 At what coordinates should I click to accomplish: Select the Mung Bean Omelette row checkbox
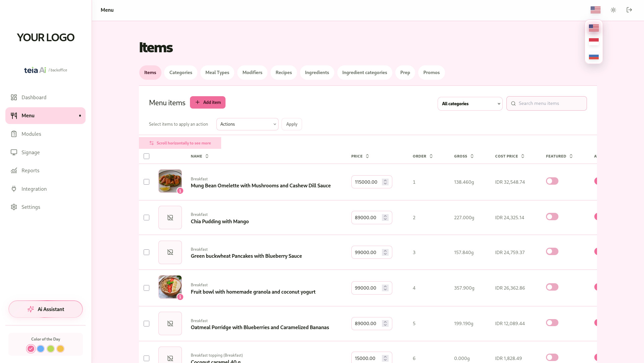pos(146,182)
